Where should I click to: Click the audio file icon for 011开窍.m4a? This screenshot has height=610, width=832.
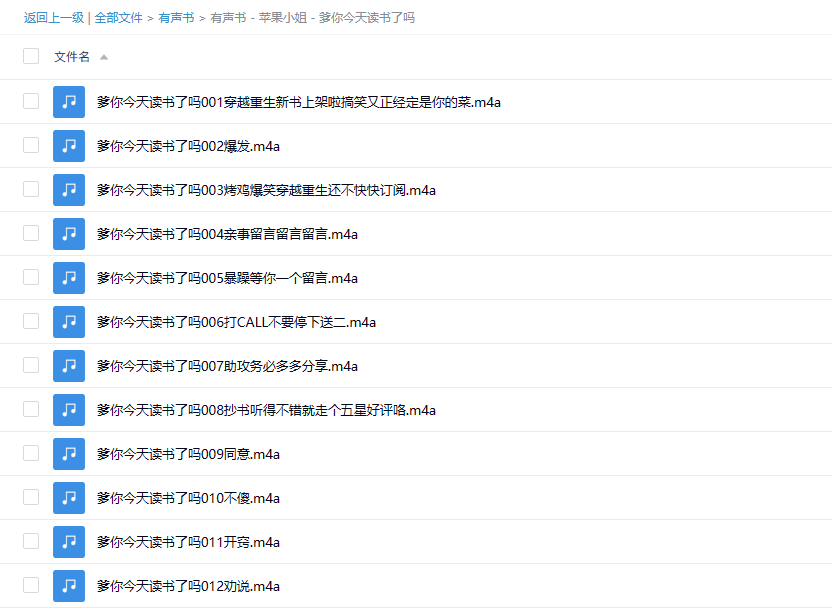pos(69,542)
